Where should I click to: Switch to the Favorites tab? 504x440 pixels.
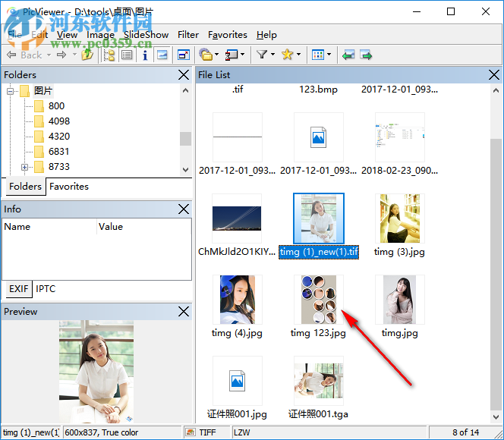[69, 187]
